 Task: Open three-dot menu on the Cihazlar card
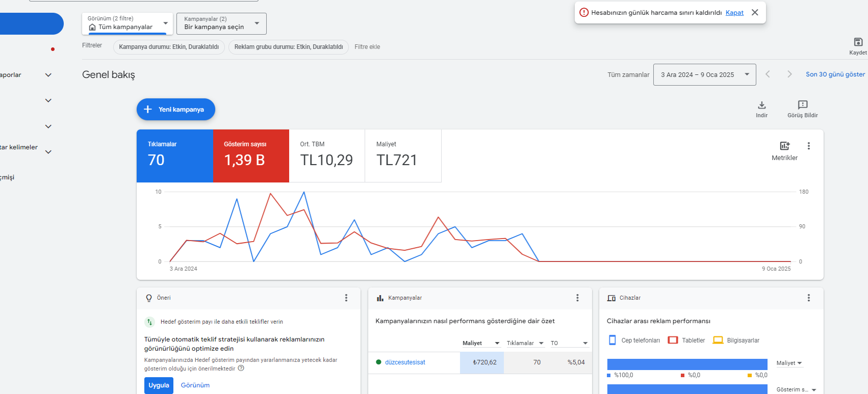click(x=808, y=298)
